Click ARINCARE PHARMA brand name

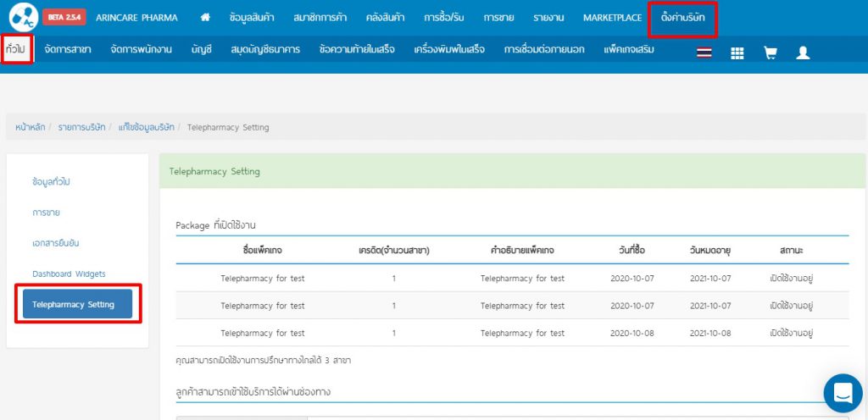coord(136,18)
